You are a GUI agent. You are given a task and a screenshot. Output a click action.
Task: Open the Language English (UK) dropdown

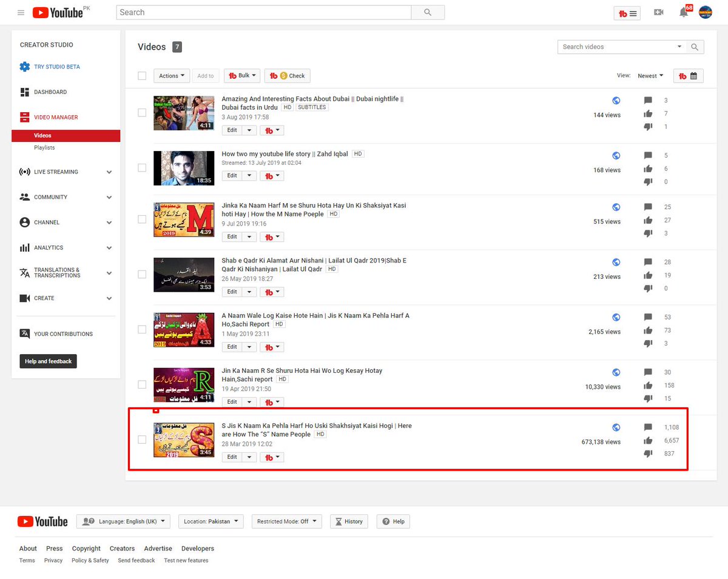pos(123,521)
